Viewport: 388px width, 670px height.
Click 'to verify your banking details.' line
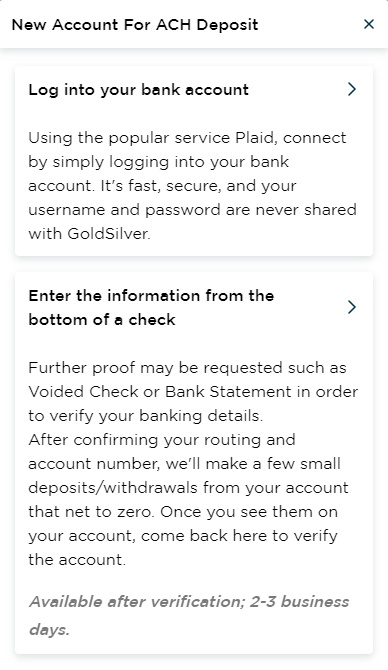pyautogui.click(x=145, y=416)
